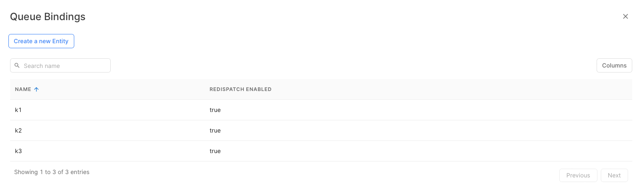Click the blank dialog area right of Create a new Entity
Viewport: 644px width, 190px height.
294,41
